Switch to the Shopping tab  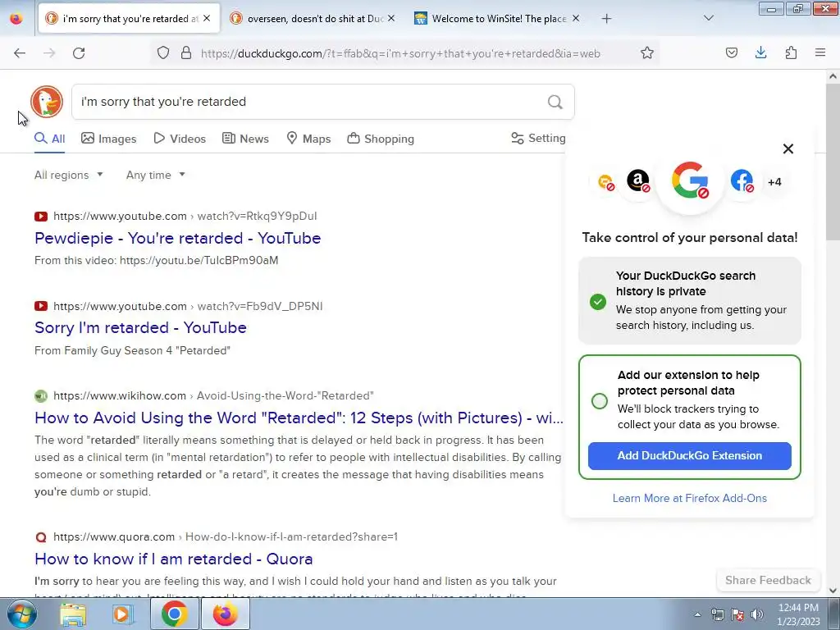click(381, 139)
